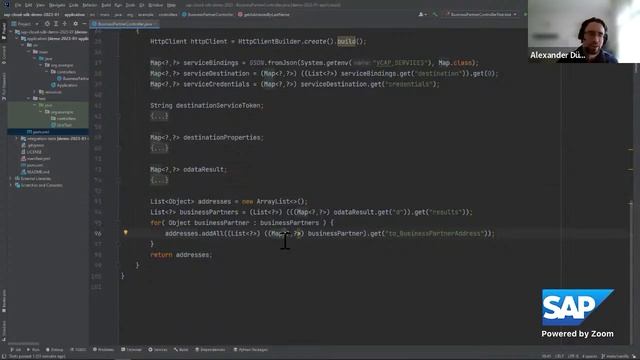Click the user account icon in toolbar

point(422,14)
